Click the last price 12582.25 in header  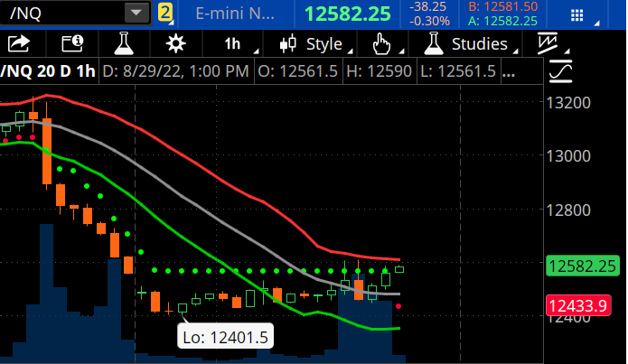click(x=347, y=14)
